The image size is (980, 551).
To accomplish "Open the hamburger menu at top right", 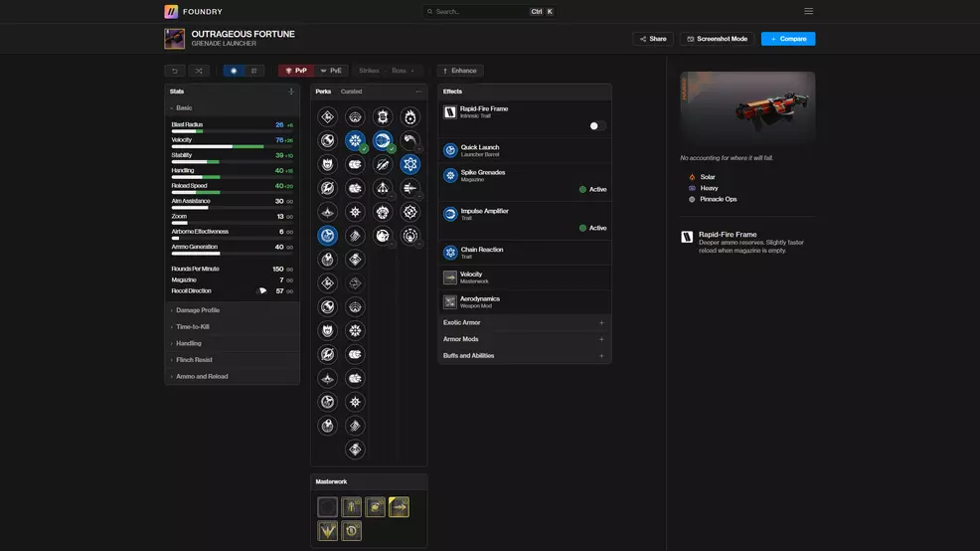I will 808,11.
